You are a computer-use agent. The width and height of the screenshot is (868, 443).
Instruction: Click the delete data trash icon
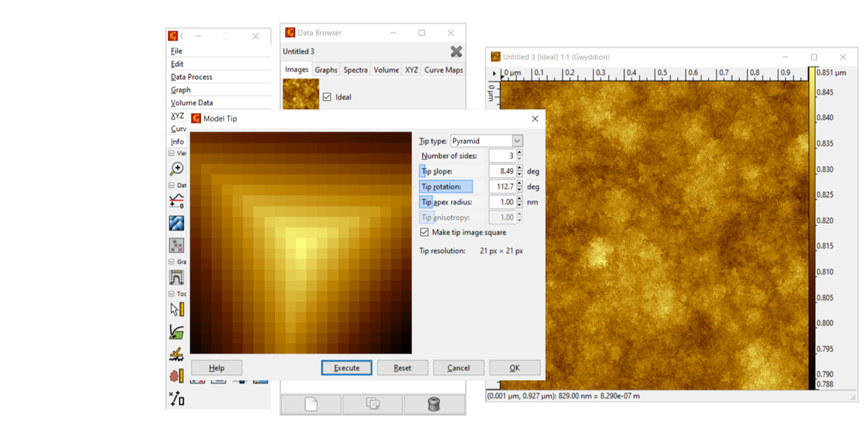pos(434,404)
